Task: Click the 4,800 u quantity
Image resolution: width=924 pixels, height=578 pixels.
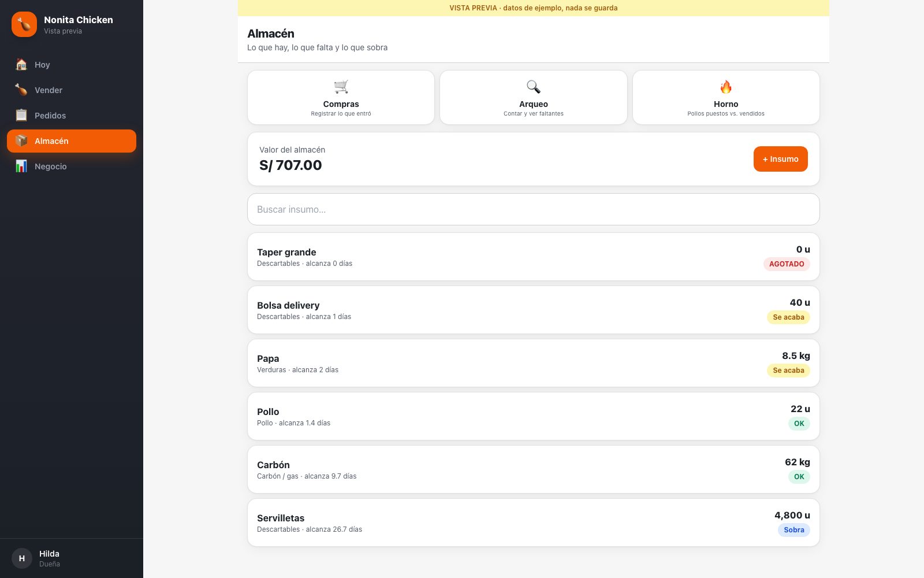Action: [x=792, y=515]
